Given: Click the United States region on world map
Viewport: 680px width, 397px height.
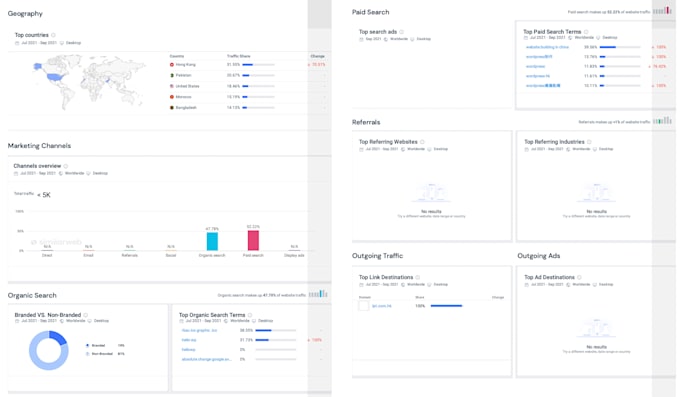Looking at the screenshot, I should tap(55, 77).
